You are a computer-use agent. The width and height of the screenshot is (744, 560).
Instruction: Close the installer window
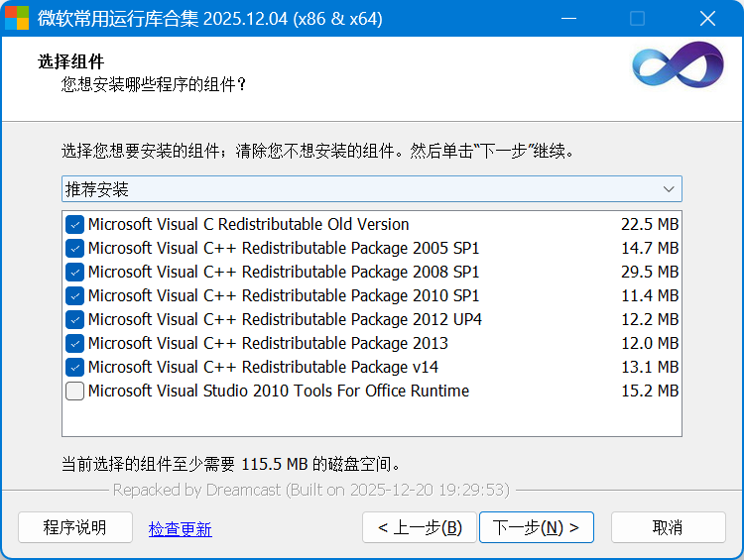click(x=707, y=19)
